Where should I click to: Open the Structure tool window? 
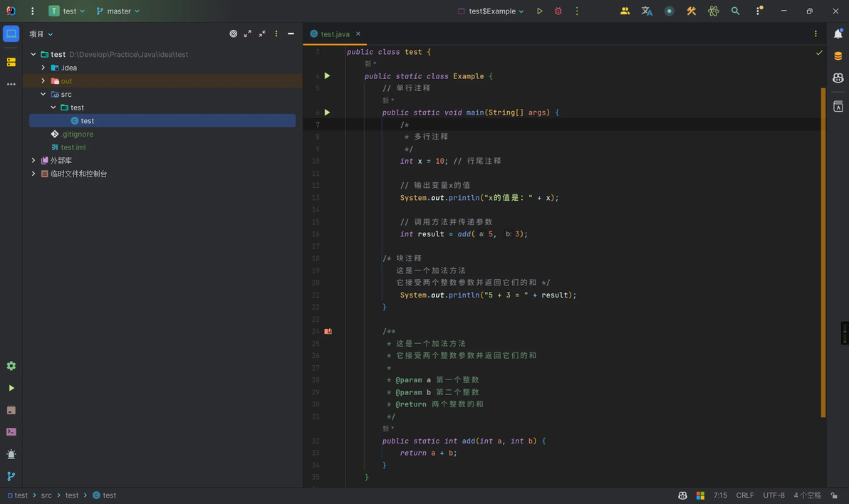pyautogui.click(x=11, y=62)
